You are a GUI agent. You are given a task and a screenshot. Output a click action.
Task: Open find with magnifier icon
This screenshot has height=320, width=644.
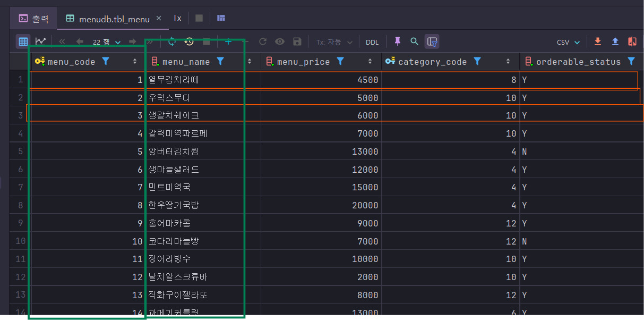tap(415, 41)
